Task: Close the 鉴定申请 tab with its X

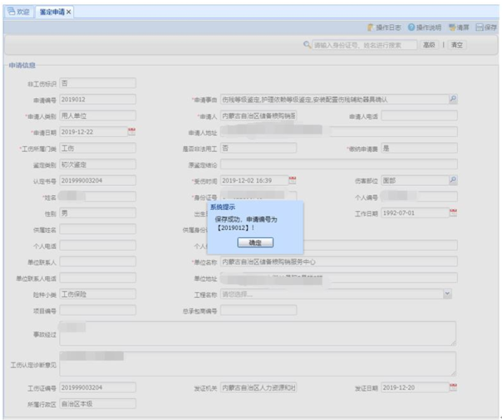Action: 69,12
